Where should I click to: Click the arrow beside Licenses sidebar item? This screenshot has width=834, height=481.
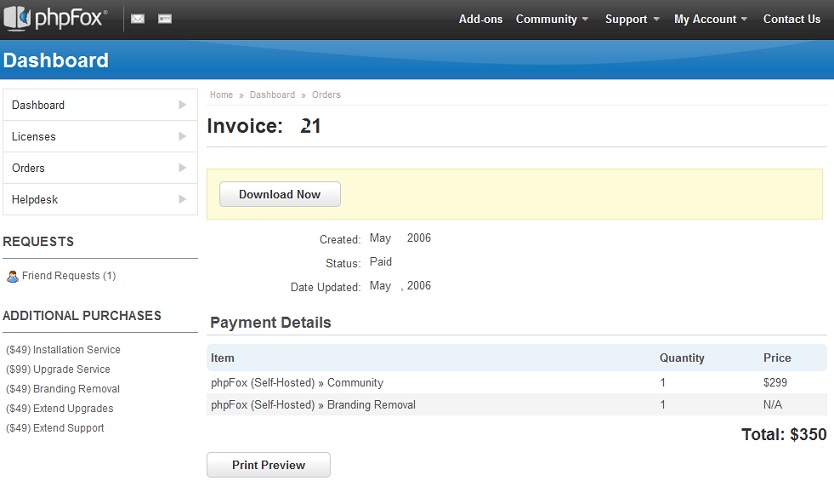click(x=182, y=136)
